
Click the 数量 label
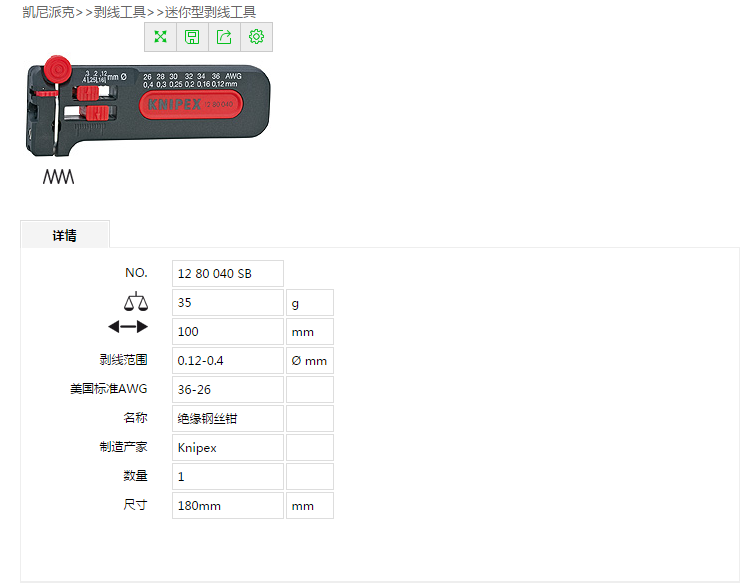click(x=135, y=476)
